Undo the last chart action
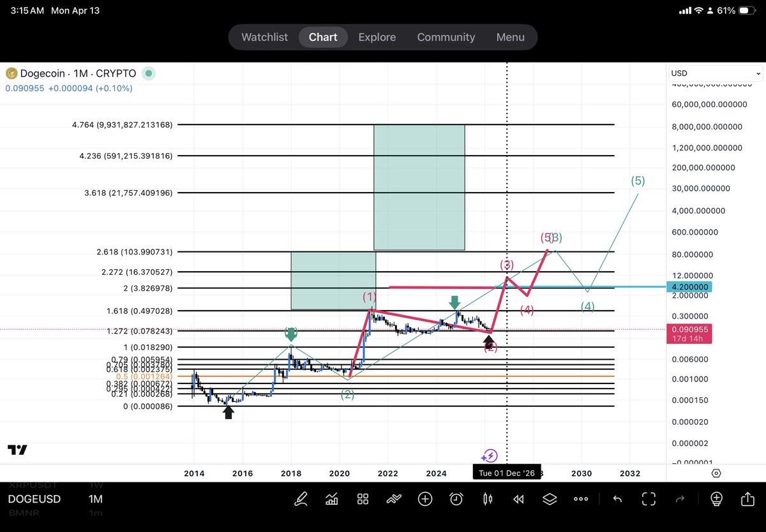Screen dimensions: 766x532 pyautogui.click(x=617, y=499)
